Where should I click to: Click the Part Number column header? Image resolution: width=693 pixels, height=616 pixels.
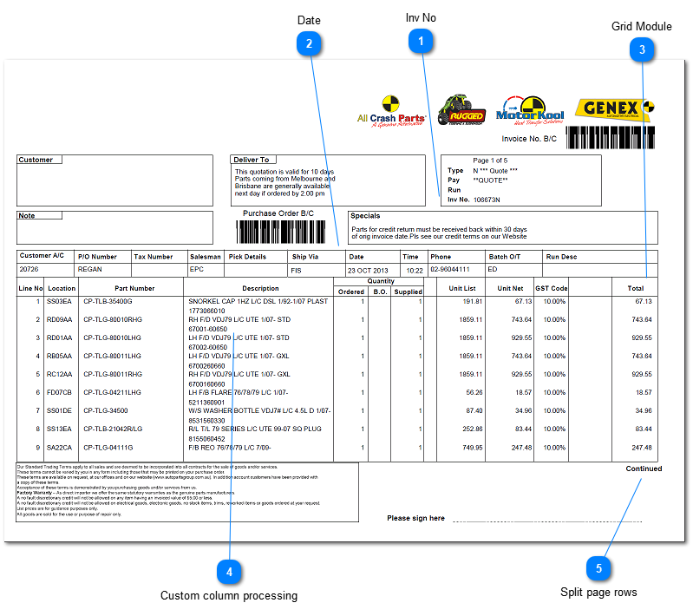pos(134,288)
